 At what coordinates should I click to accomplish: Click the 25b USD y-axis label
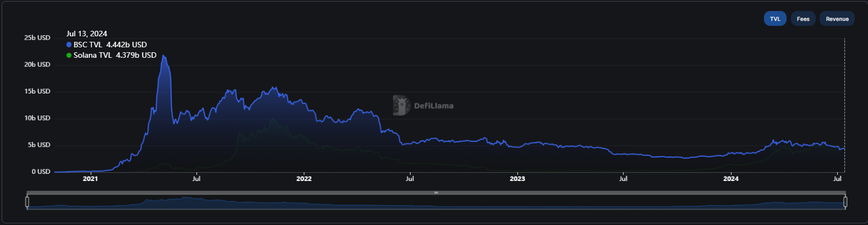tap(37, 38)
